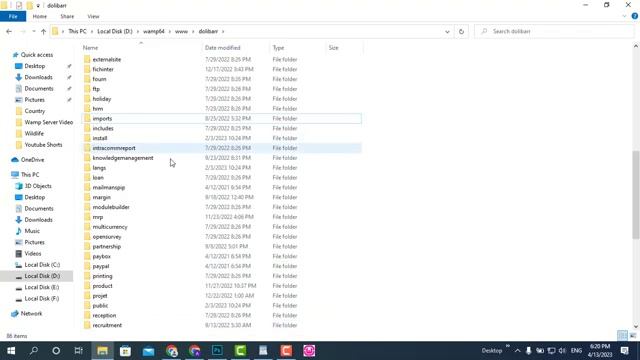The height and width of the screenshot is (360, 640).
Task: Open recent locations dropdown arrow
Action: pos(33,31)
